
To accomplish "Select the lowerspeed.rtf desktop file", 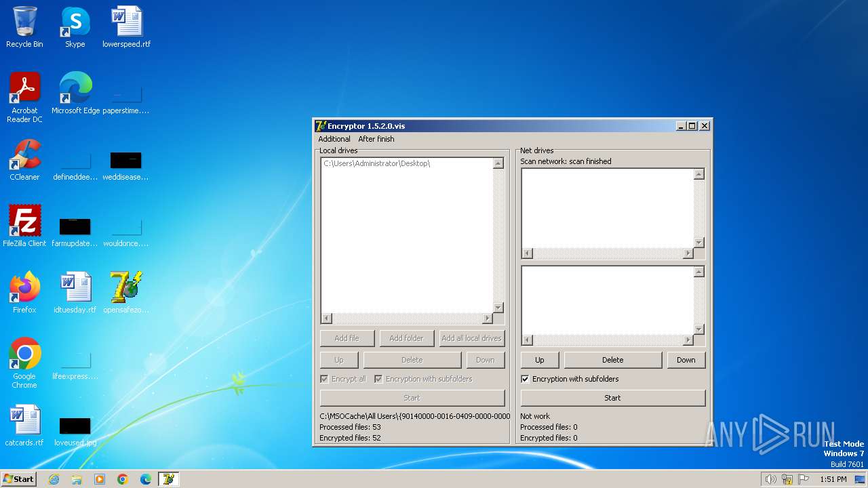I will tap(126, 27).
